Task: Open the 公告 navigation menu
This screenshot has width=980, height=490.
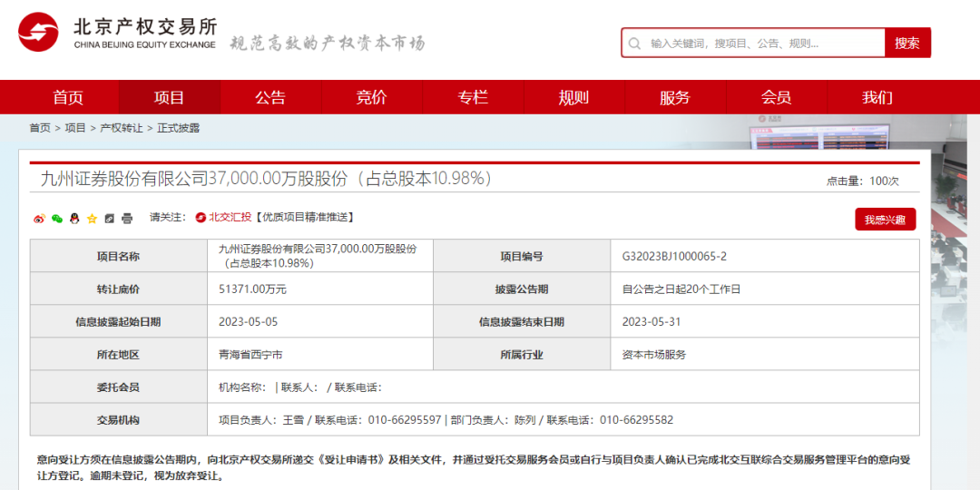Action: click(x=270, y=97)
